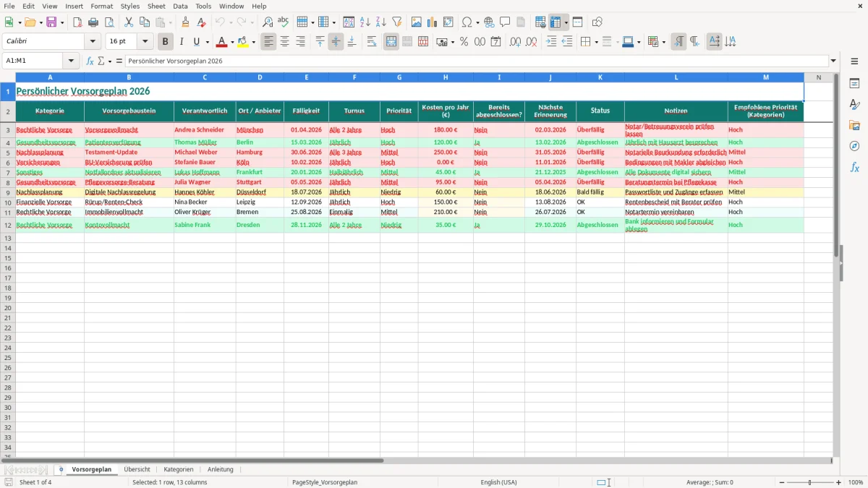
Task: Apply the red Font Color swatch
Action: 221,42
